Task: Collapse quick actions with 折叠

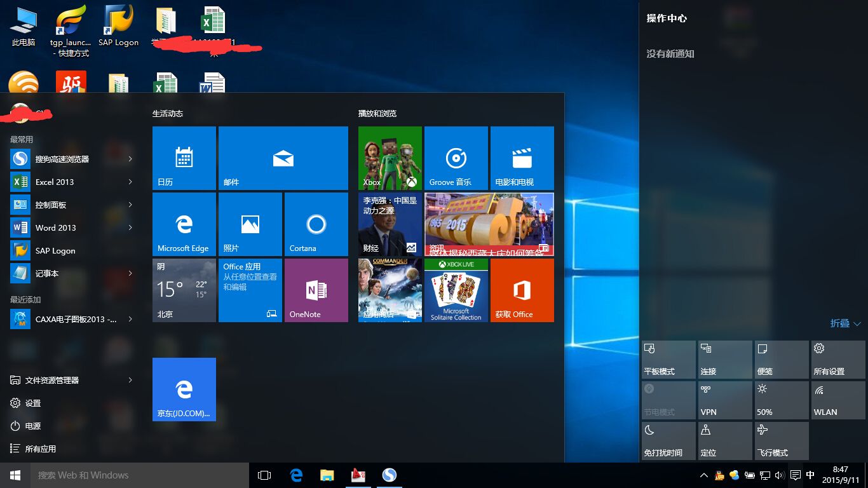Action: tap(846, 323)
